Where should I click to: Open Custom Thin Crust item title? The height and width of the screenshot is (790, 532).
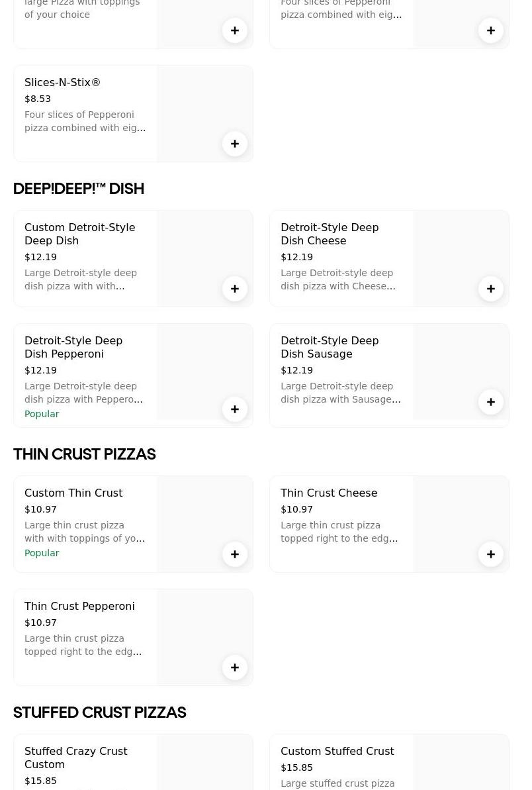tap(73, 493)
